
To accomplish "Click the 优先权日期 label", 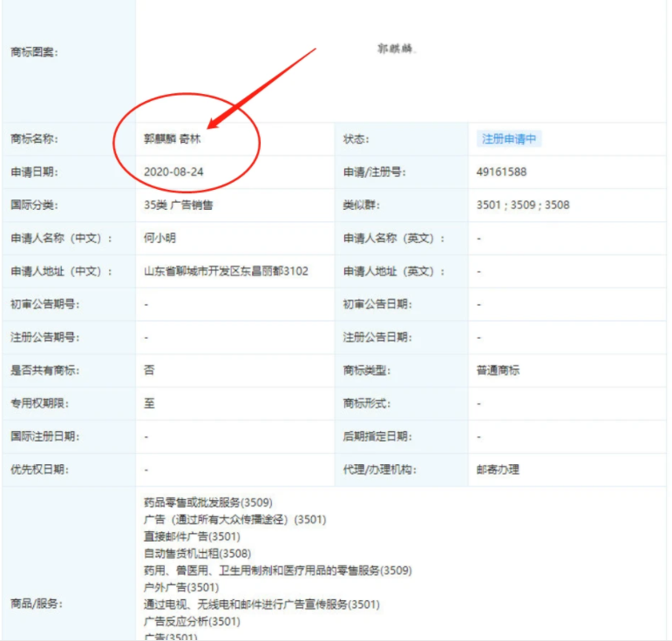I will (39, 469).
